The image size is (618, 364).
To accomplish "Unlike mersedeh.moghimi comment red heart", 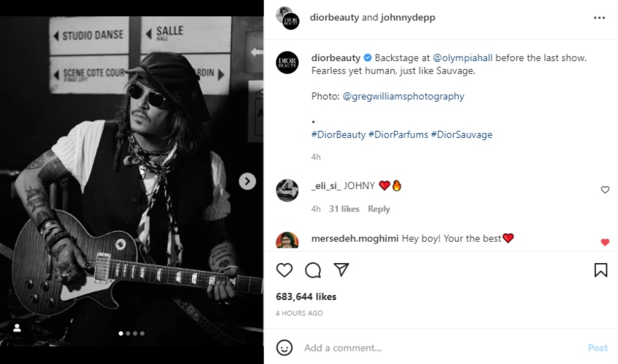I will tap(605, 242).
